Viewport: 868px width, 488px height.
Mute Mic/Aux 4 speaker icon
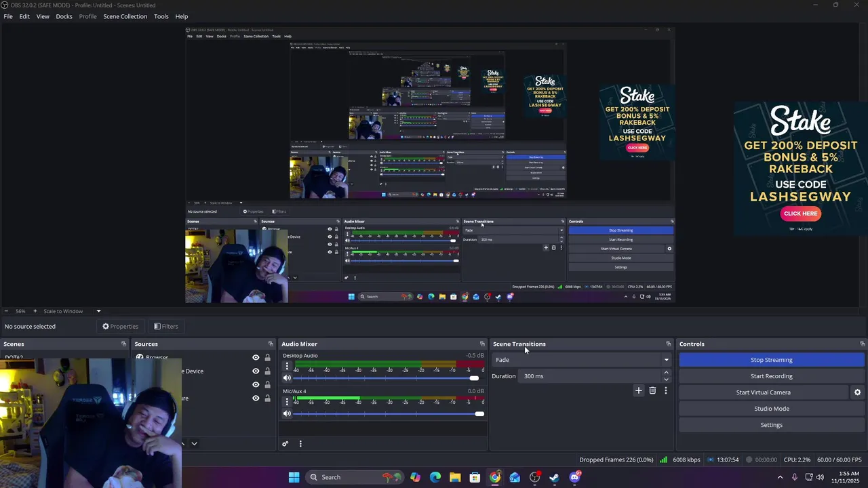click(x=287, y=413)
